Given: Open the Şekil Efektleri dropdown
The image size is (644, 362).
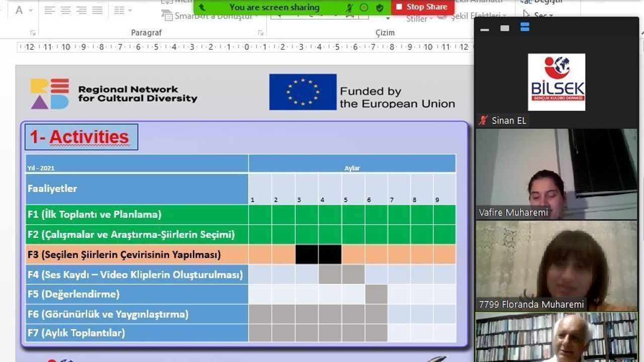Looking at the screenshot, I should [x=473, y=16].
